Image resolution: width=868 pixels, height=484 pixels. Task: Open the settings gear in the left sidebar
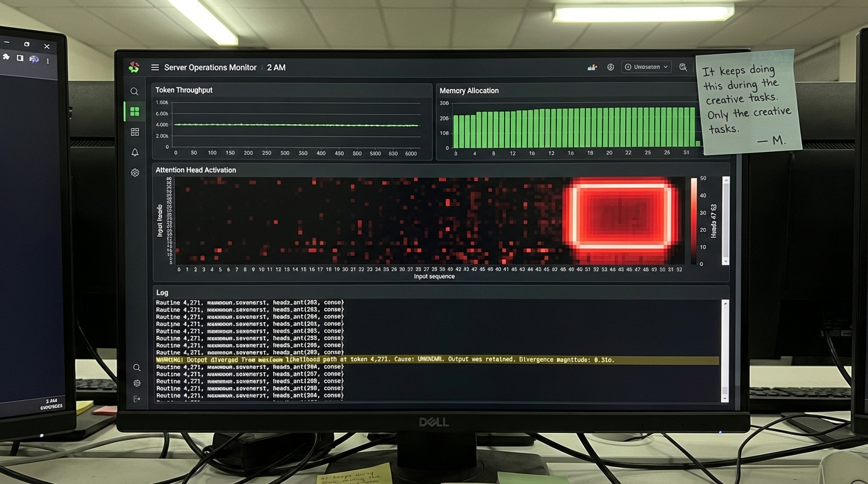134,172
